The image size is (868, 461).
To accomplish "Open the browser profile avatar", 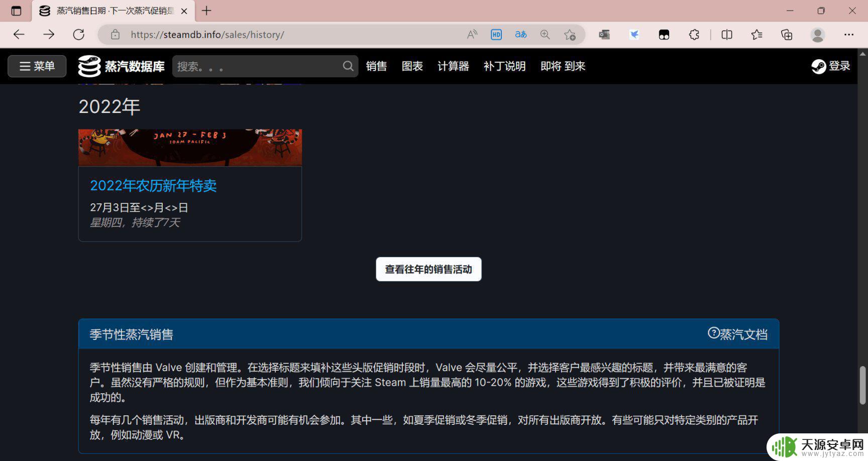I will [818, 35].
